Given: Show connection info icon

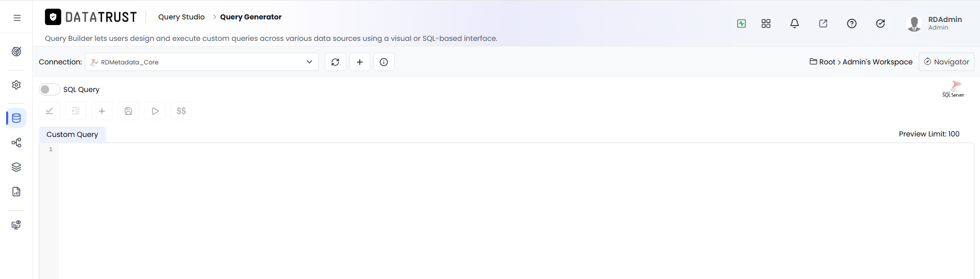Looking at the screenshot, I should point(384,62).
